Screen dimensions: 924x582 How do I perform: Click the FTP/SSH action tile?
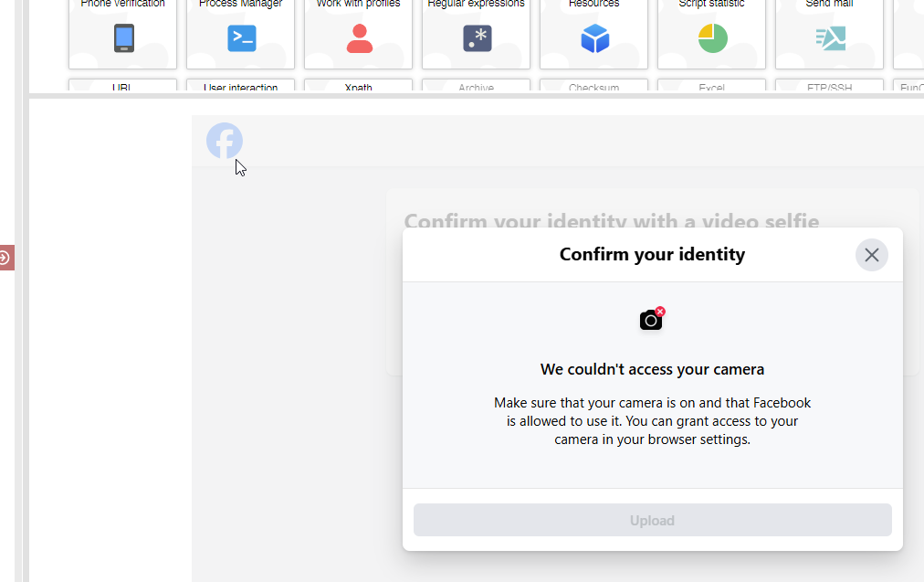click(829, 87)
